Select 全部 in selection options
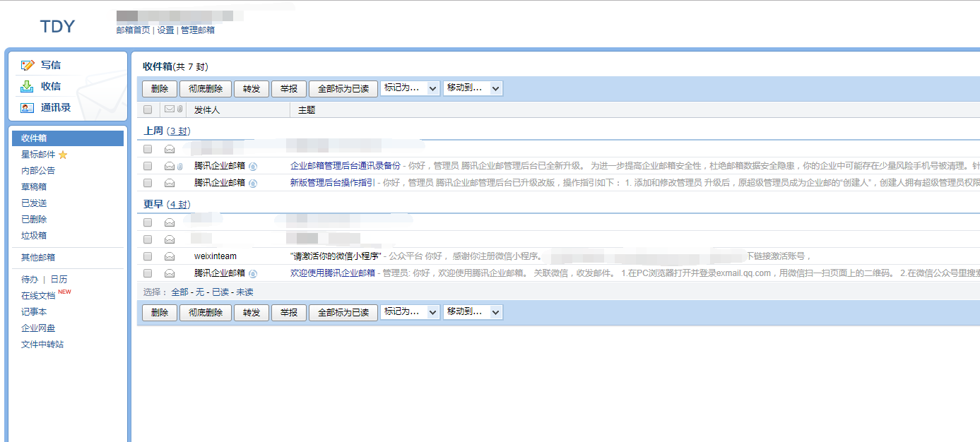This screenshot has height=442, width=980. 179,292
